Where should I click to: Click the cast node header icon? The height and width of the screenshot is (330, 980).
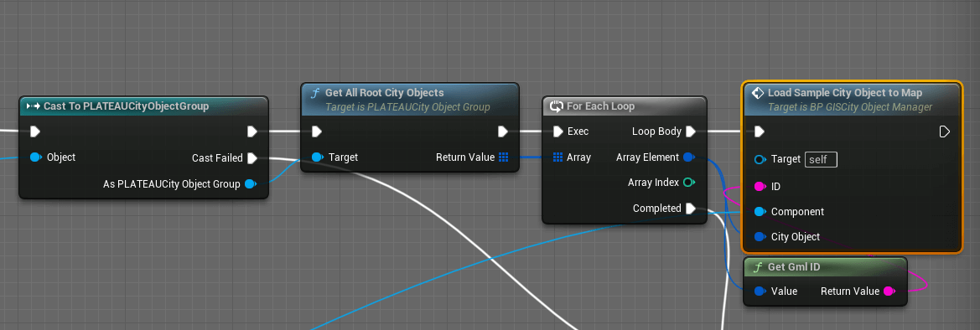click(34, 106)
